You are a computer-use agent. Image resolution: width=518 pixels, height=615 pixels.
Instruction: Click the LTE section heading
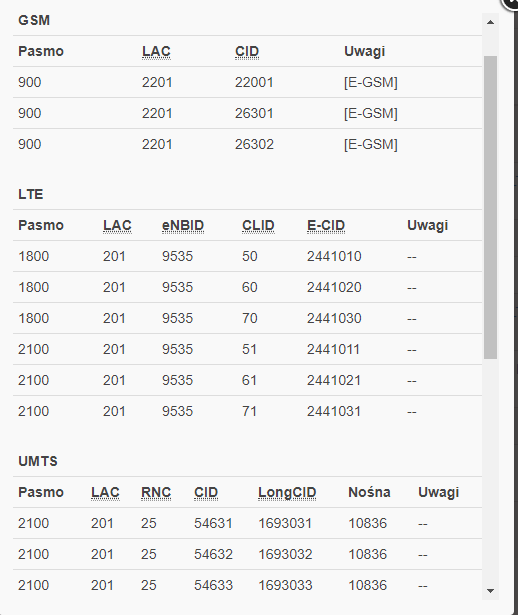pyautogui.click(x=31, y=194)
